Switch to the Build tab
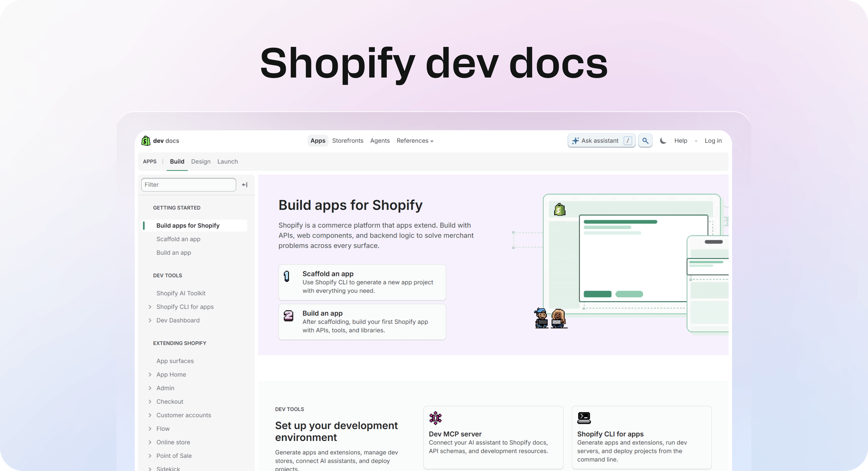 [177, 161]
